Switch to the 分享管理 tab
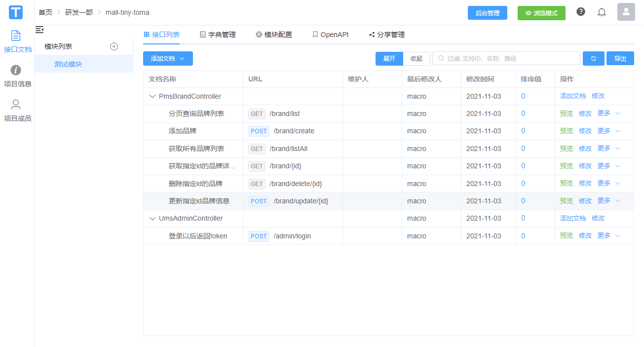The height and width of the screenshot is (347, 644). 386,35
